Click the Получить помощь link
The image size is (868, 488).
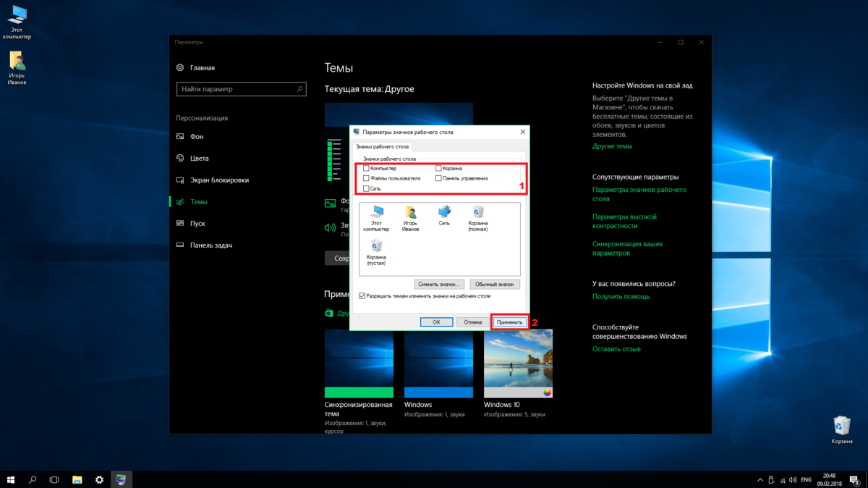(x=621, y=297)
